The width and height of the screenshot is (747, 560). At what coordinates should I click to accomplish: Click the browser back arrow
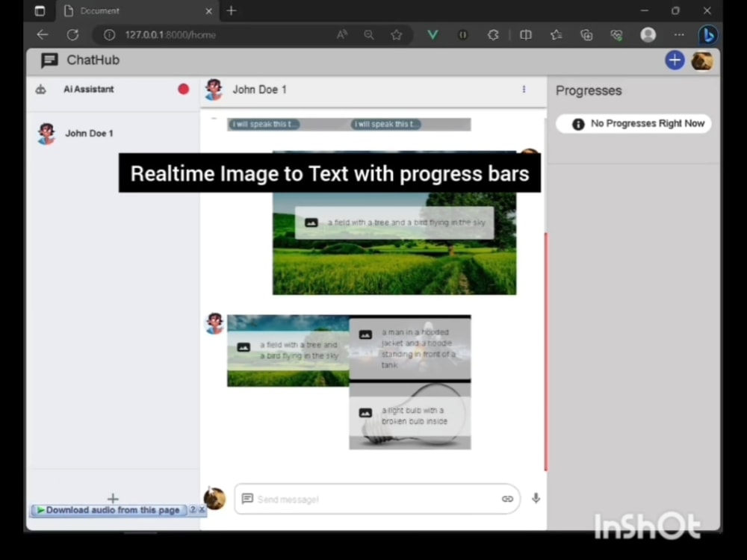click(x=42, y=34)
